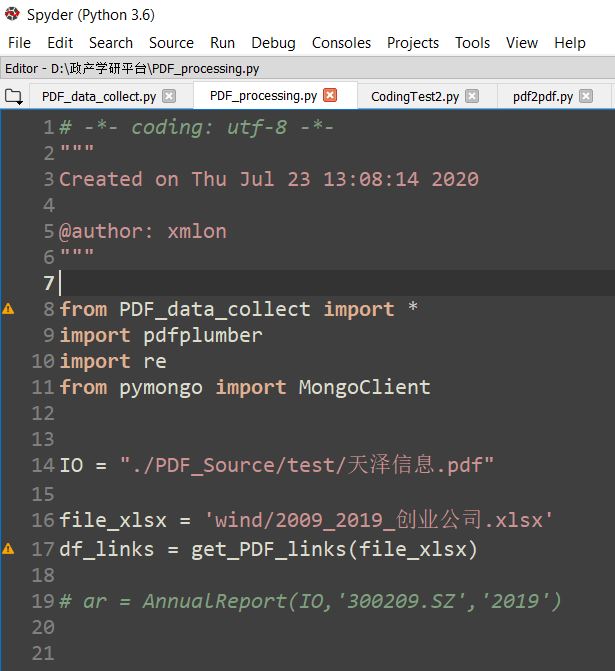Click line number 7 in the gutter

[x=48, y=283]
